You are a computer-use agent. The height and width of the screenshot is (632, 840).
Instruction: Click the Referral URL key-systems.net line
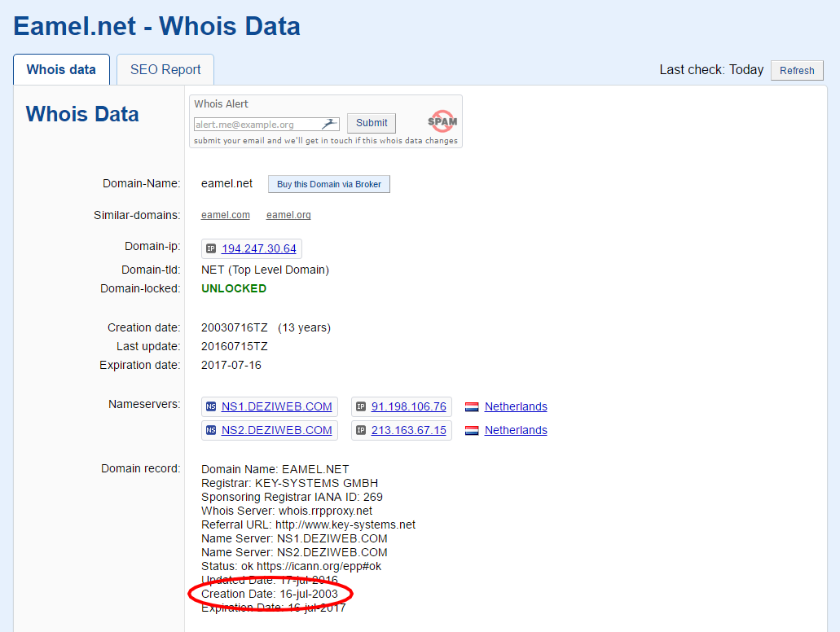[x=308, y=524]
